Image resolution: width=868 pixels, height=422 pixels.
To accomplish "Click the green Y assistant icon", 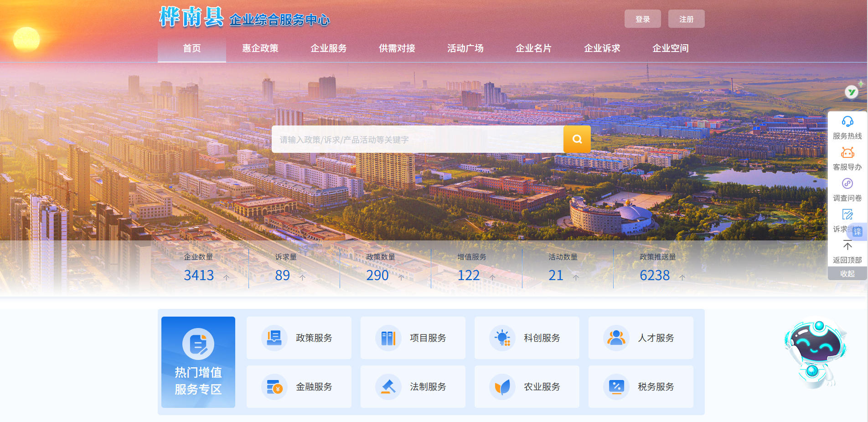I will point(851,92).
